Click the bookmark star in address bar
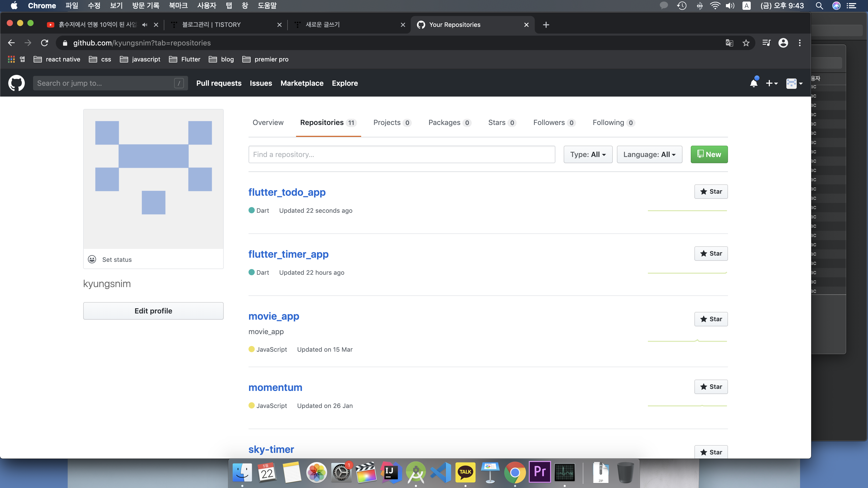 [746, 43]
